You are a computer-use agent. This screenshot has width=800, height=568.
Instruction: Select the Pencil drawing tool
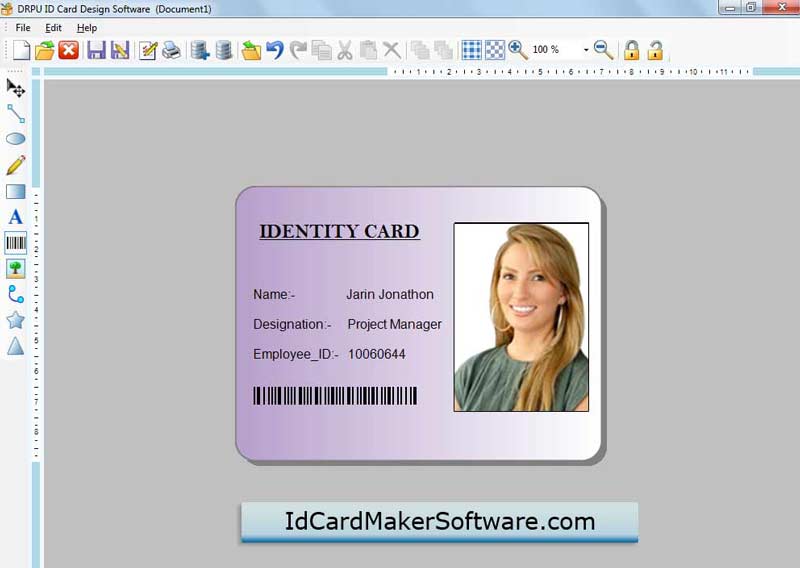16,165
